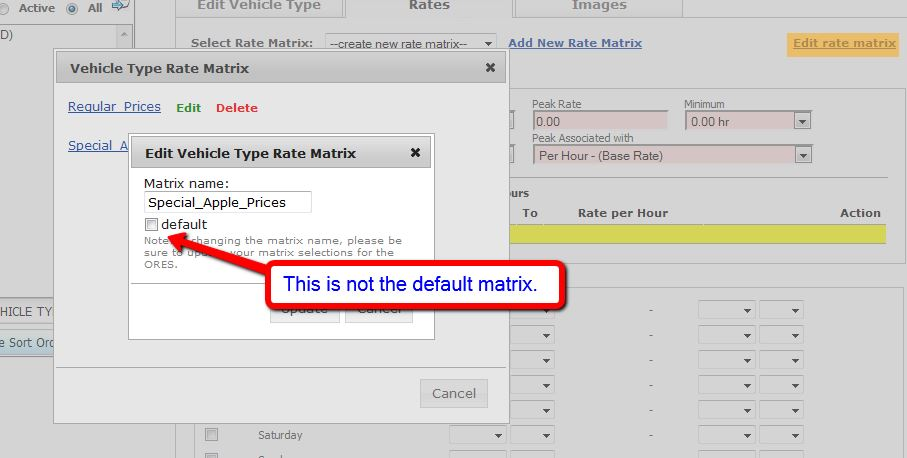Viewport: 907px width, 458px height.
Task: Click the Matrix name text field
Action: coord(228,202)
